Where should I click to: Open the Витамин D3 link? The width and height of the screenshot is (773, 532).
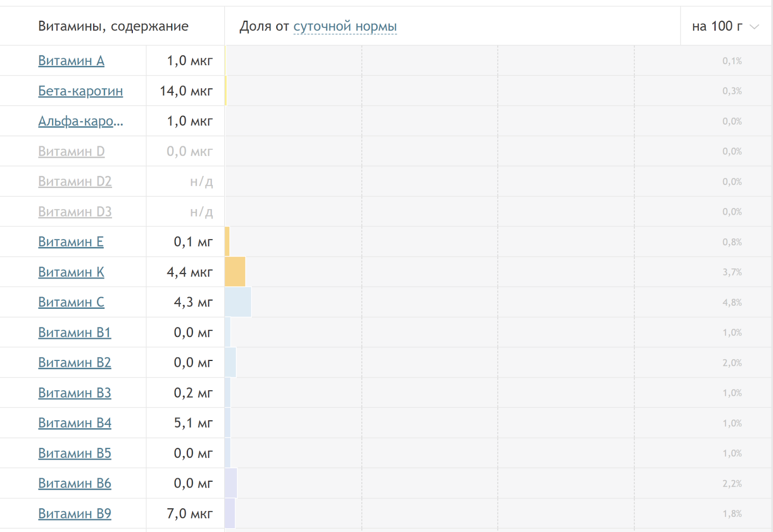[74, 212]
